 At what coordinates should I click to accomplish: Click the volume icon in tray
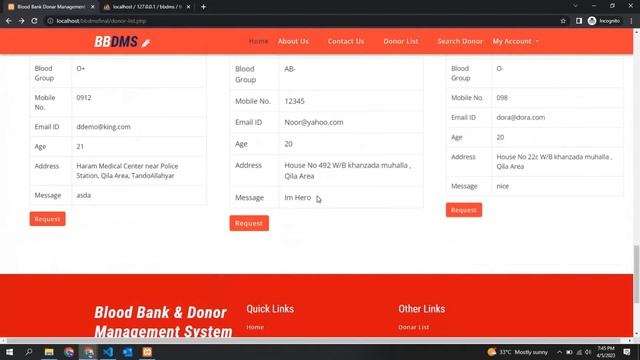(x=588, y=352)
